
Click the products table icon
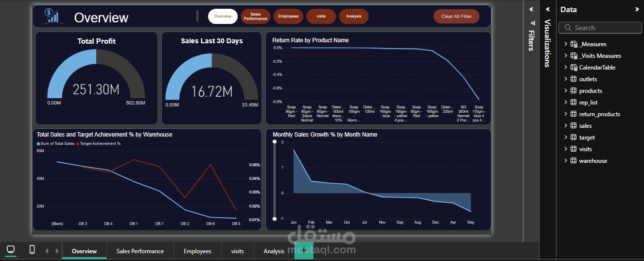click(574, 91)
